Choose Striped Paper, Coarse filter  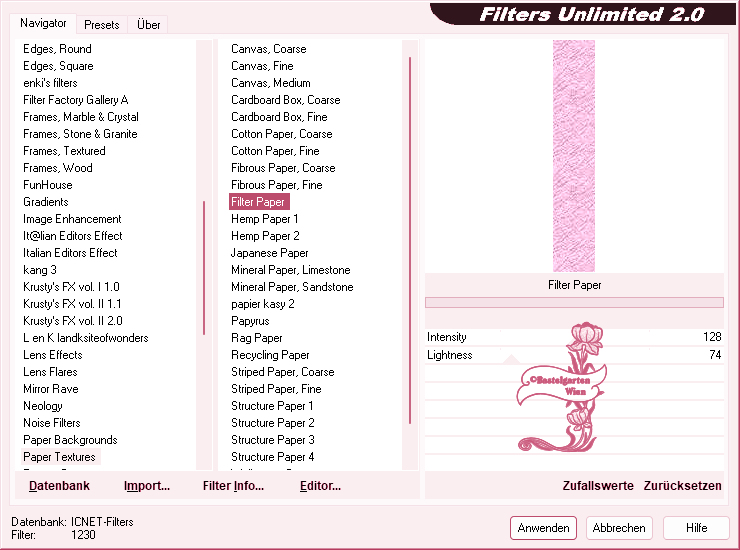(283, 372)
